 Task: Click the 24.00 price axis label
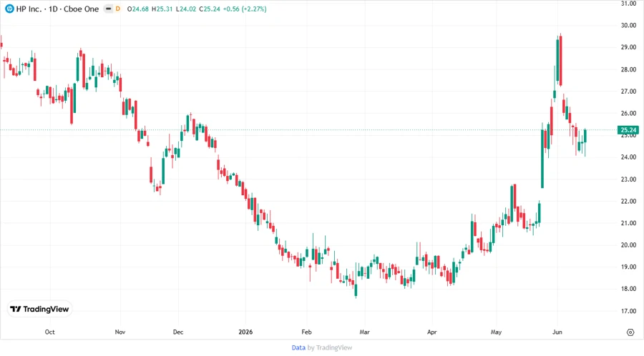tap(628, 157)
